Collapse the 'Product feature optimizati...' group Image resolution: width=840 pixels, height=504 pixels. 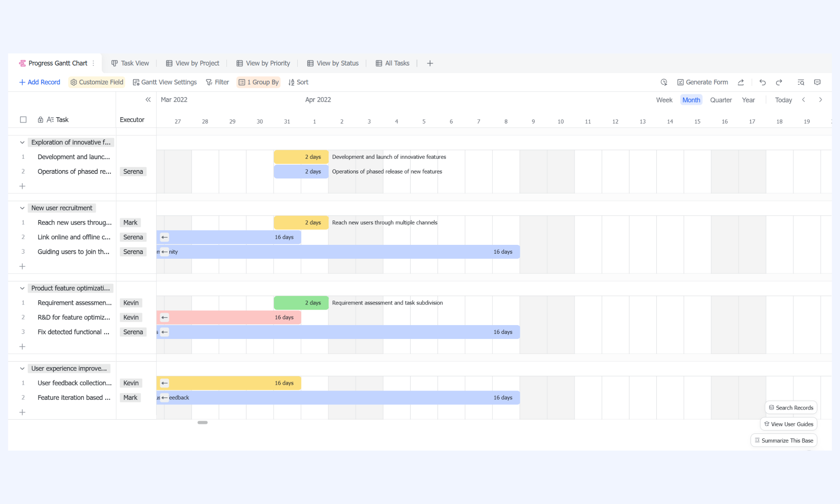pyautogui.click(x=22, y=288)
